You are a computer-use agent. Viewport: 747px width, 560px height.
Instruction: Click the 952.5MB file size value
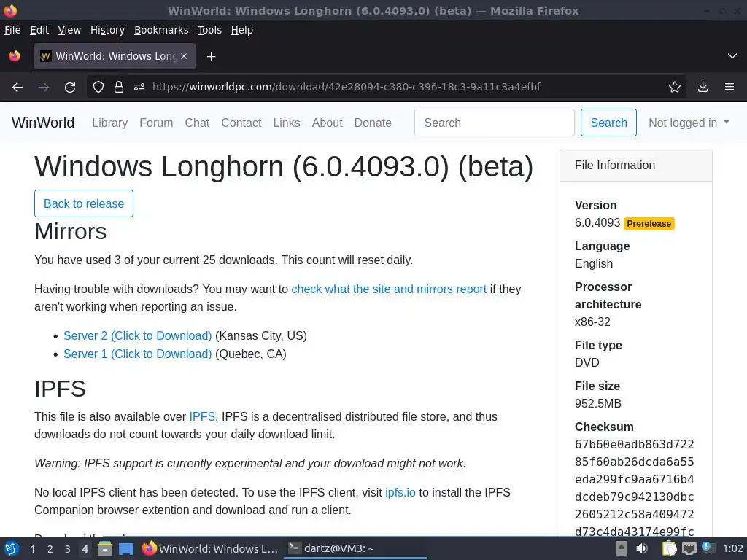point(598,404)
